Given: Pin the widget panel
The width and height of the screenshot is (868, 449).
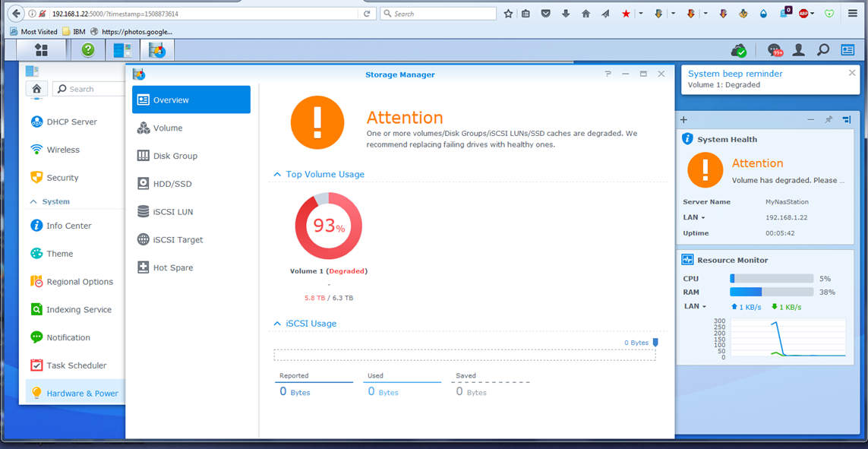Looking at the screenshot, I should pyautogui.click(x=829, y=120).
